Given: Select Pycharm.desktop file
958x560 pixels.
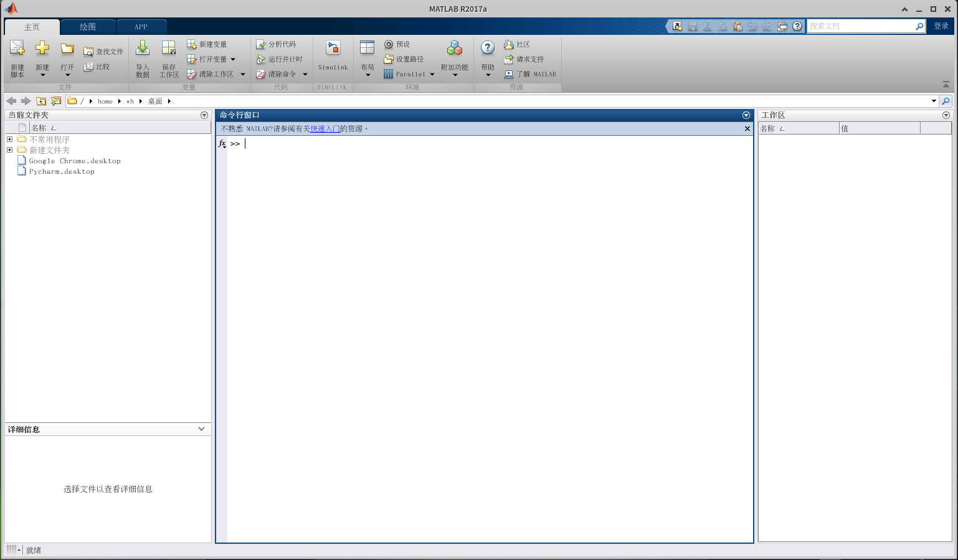Looking at the screenshot, I should (62, 171).
